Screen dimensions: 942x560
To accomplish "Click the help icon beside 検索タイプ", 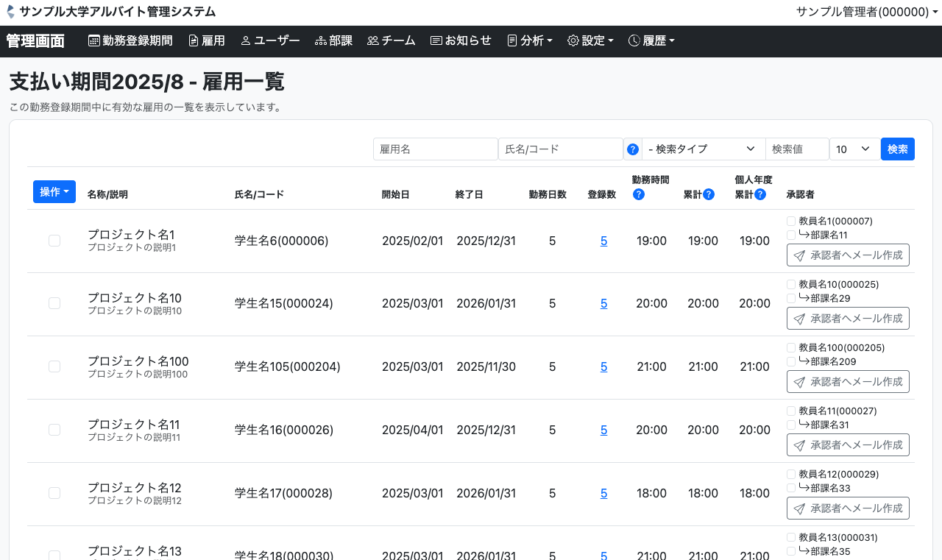I will [x=633, y=149].
